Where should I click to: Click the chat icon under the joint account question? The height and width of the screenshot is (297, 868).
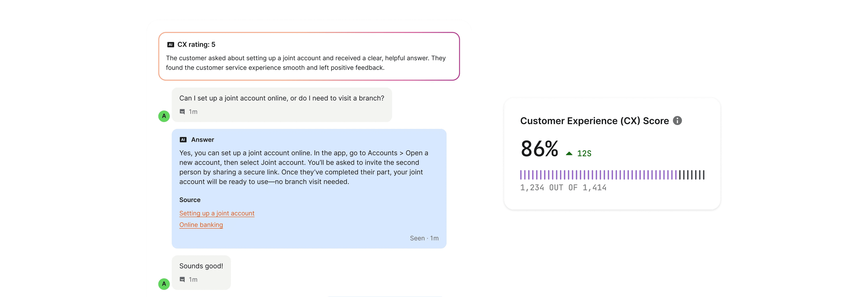point(182,112)
